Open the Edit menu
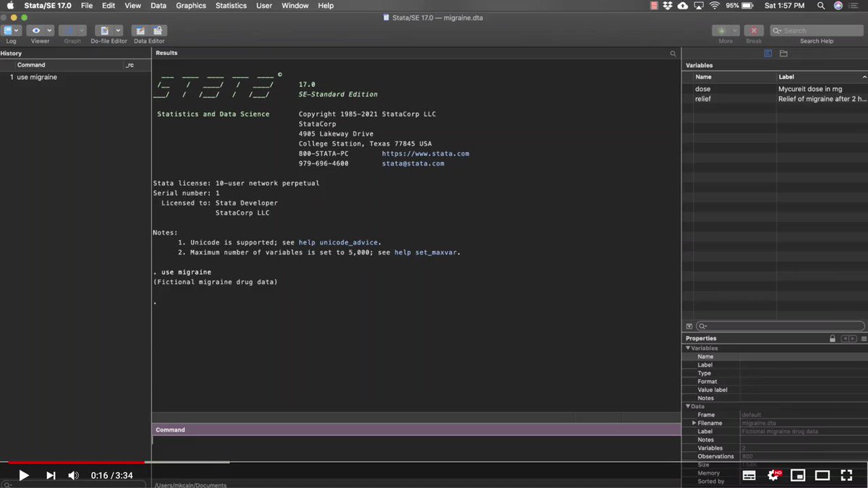The height and width of the screenshot is (488, 868). [x=109, y=5]
